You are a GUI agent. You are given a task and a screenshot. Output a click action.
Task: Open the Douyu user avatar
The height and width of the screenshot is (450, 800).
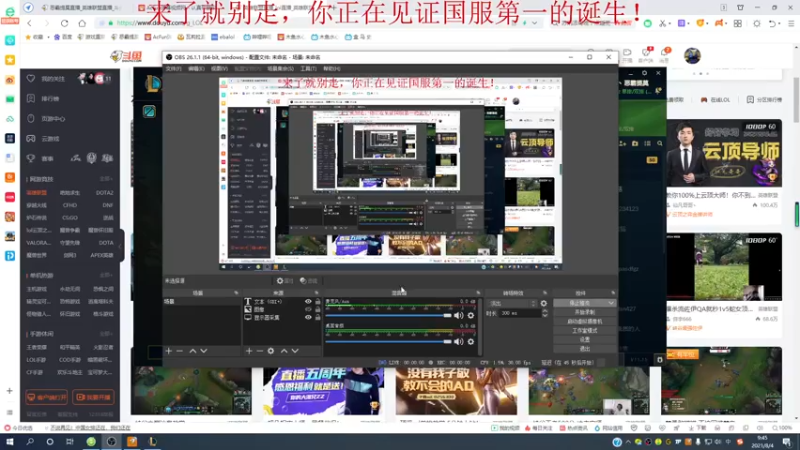click(692, 56)
